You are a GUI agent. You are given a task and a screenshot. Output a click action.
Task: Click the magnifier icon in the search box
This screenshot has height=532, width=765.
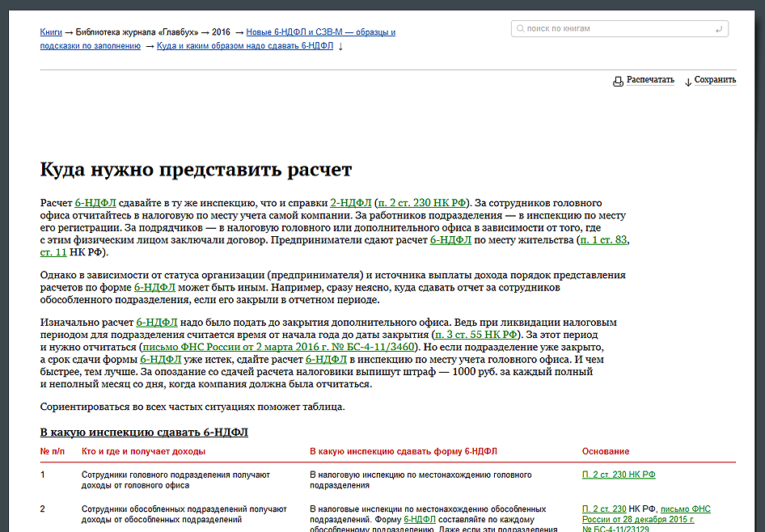(x=519, y=29)
